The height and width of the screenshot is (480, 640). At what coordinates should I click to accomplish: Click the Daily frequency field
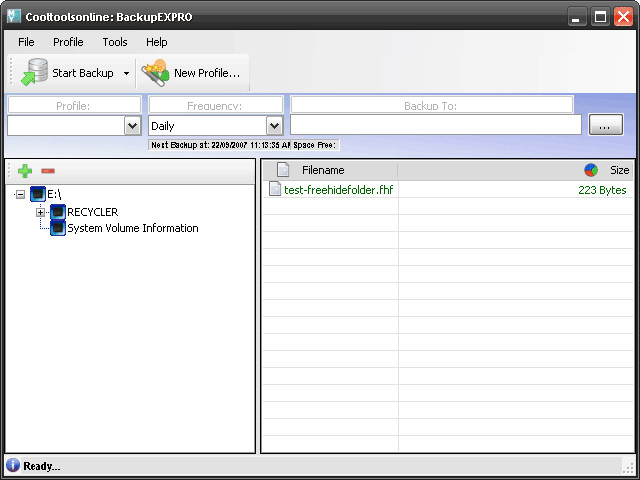coord(208,126)
